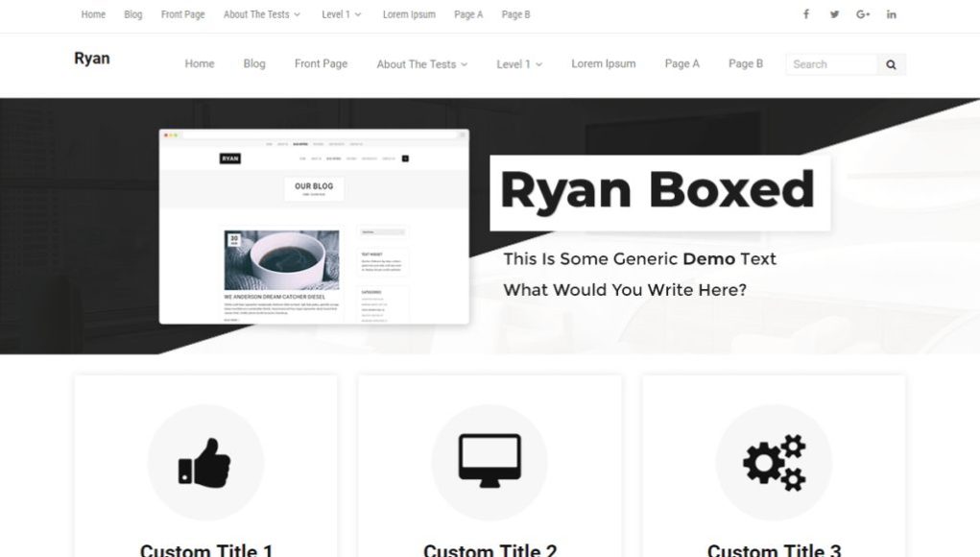
Task: Open the LinkedIn social icon link
Action: pyautogui.click(x=892, y=14)
